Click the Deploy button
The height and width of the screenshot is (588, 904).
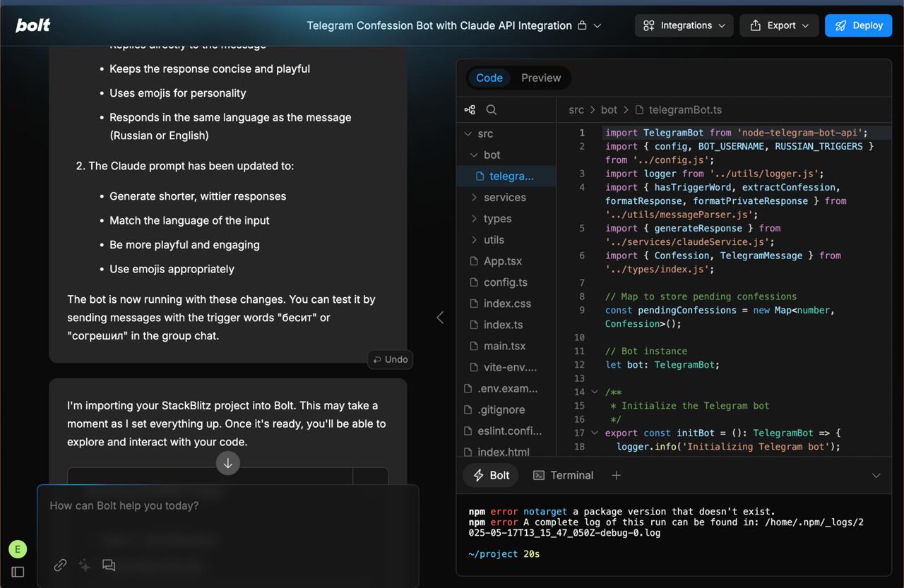[x=858, y=25]
